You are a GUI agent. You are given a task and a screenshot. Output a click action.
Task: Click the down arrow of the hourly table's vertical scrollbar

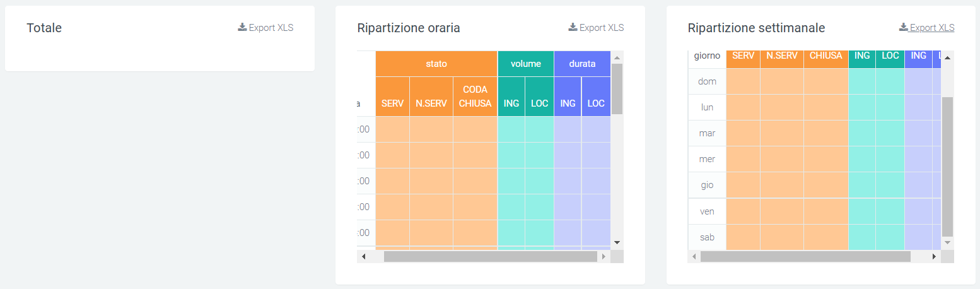click(617, 242)
